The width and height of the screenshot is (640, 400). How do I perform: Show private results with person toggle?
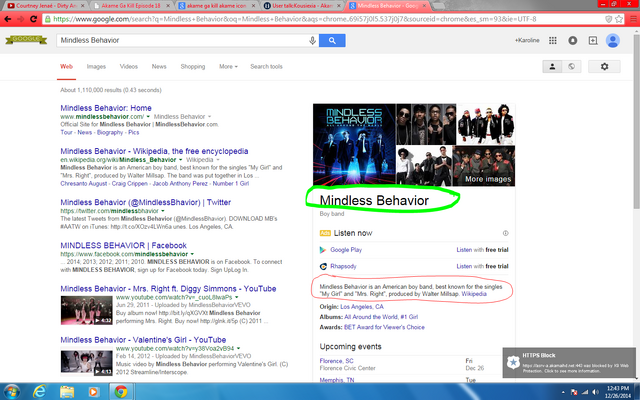click(x=552, y=67)
